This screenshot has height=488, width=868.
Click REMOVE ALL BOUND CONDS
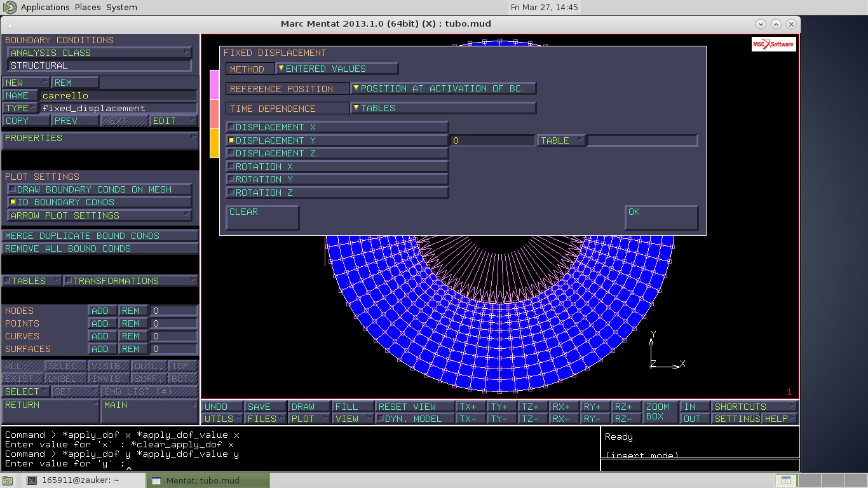click(100, 248)
